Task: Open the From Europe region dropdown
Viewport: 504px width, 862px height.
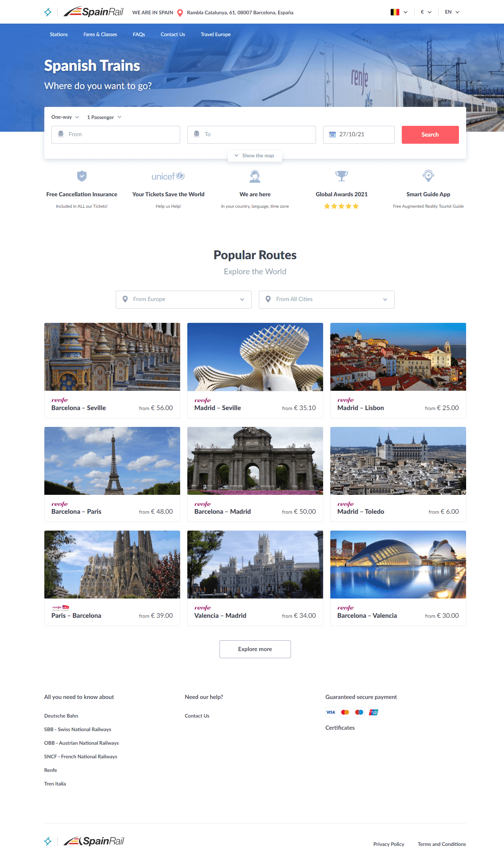Action: (x=183, y=299)
